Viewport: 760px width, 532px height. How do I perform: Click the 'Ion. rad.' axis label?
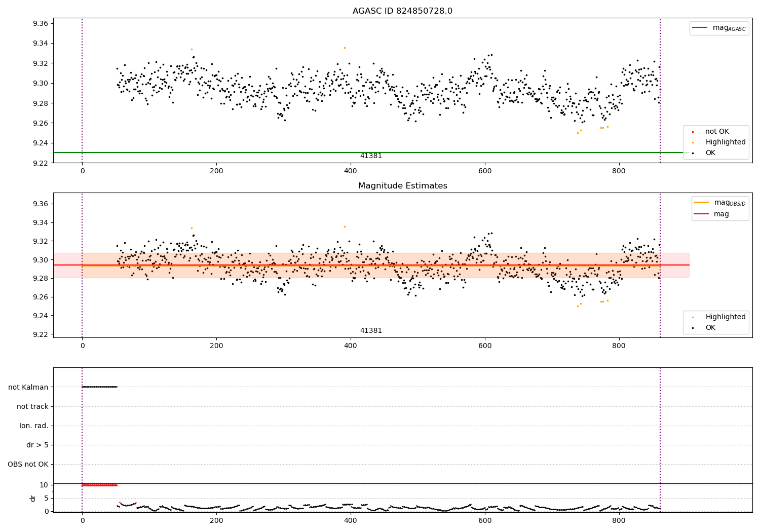pos(34,426)
